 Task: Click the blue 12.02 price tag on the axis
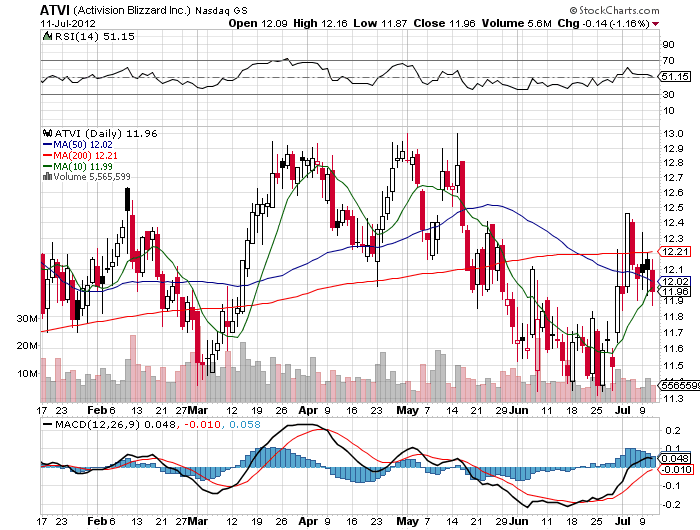(675, 281)
